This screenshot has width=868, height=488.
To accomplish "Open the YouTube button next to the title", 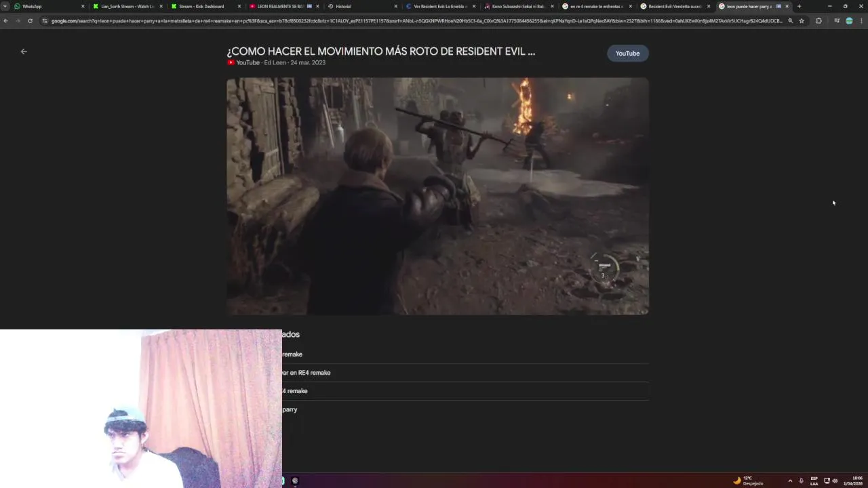I will coord(627,54).
